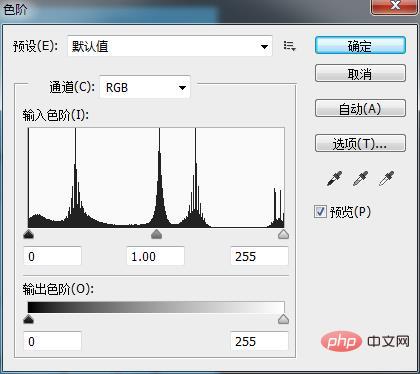The width and height of the screenshot is (420, 374).
Task: Click the input highlight white slider handle
Action: click(283, 234)
